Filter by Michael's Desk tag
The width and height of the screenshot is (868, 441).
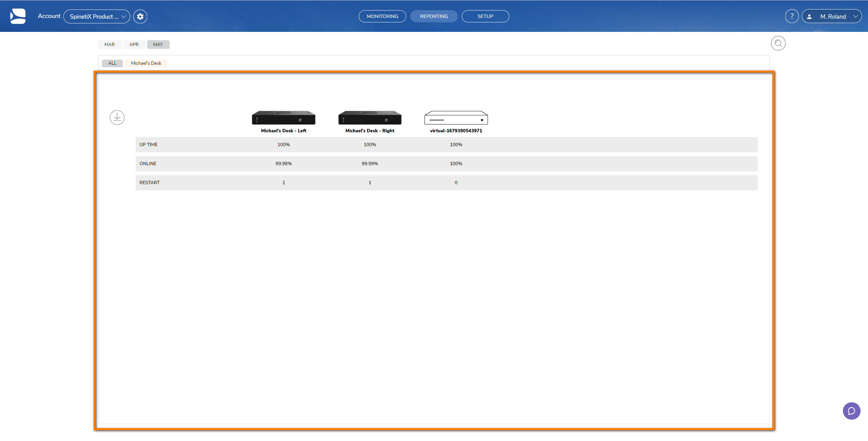click(146, 63)
